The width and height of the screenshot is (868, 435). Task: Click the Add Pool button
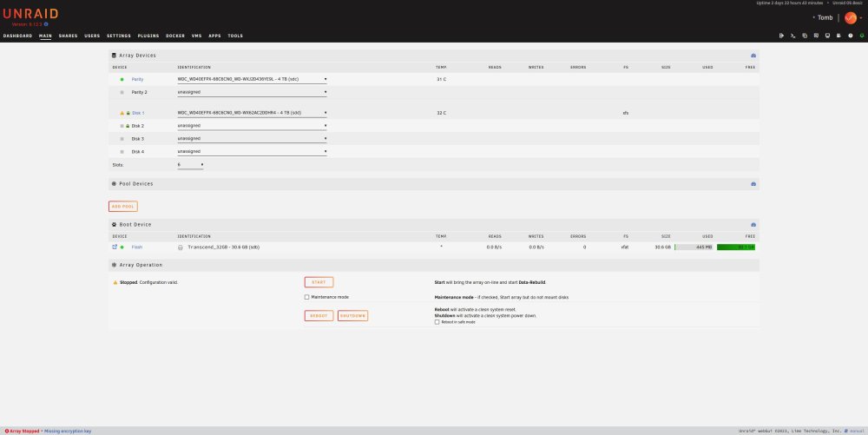pyautogui.click(x=123, y=207)
